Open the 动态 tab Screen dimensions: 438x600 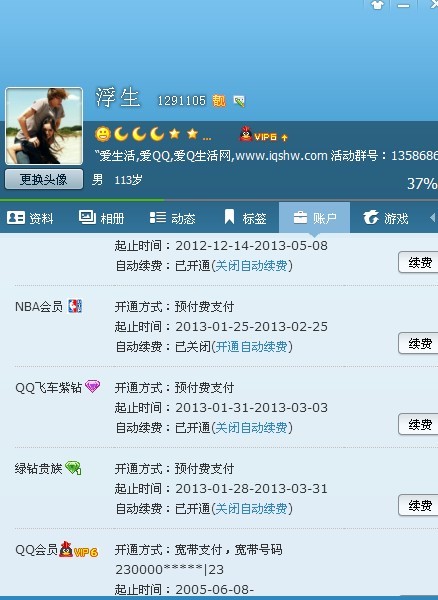point(172,218)
